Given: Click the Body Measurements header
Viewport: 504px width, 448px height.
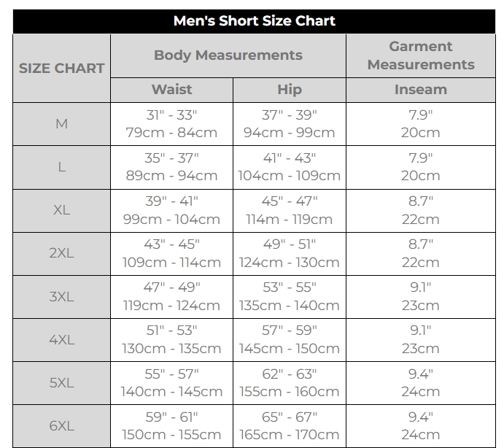Looking at the screenshot, I should click(x=228, y=55).
